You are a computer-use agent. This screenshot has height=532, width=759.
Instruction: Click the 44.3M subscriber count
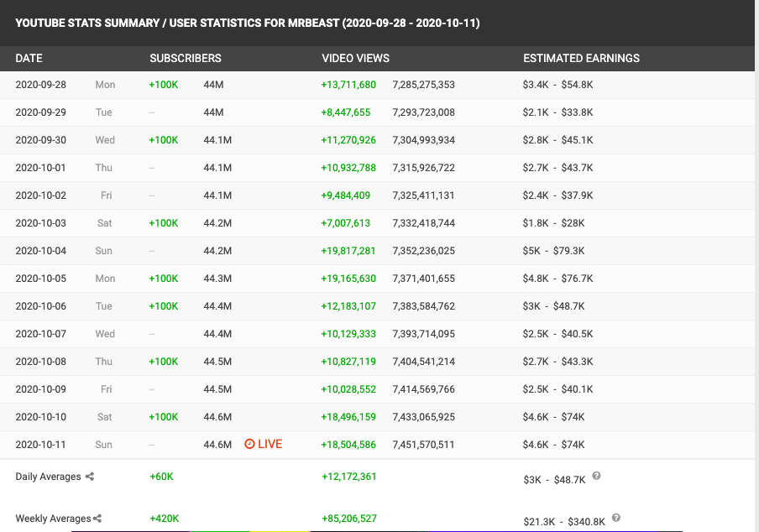[x=217, y=279]
